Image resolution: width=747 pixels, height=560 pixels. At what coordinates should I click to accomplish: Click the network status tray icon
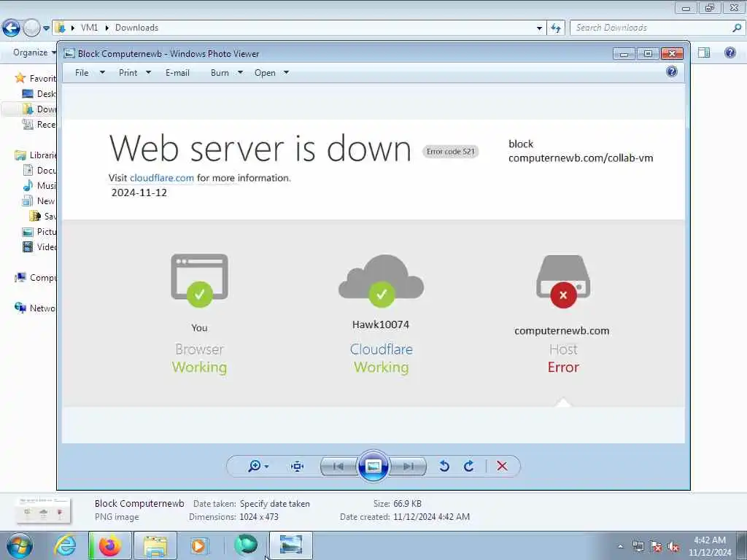click(638, 547)
